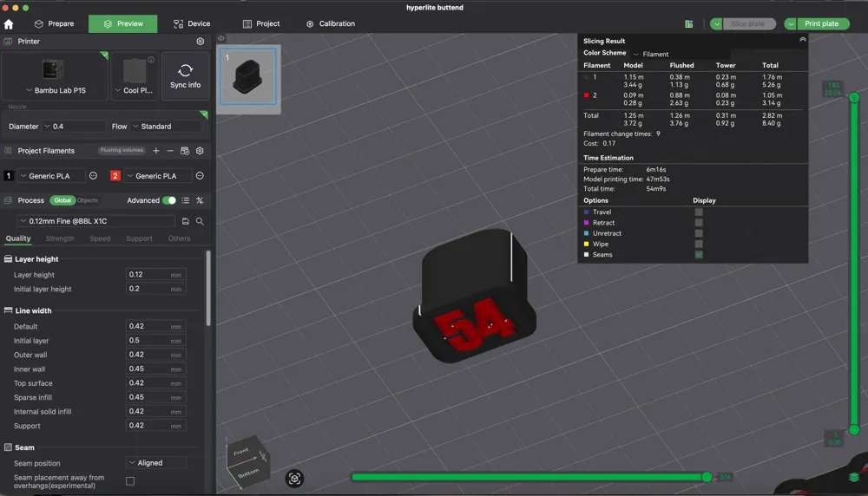Viewport: 868px width, 496px height.
Task: Remove last project filament minus icon
Action: pos(170,150)
